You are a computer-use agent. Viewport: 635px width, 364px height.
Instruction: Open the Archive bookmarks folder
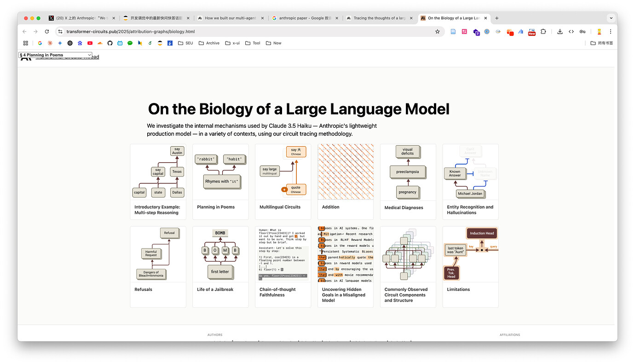pyautogui.click(x=209, y=43)
